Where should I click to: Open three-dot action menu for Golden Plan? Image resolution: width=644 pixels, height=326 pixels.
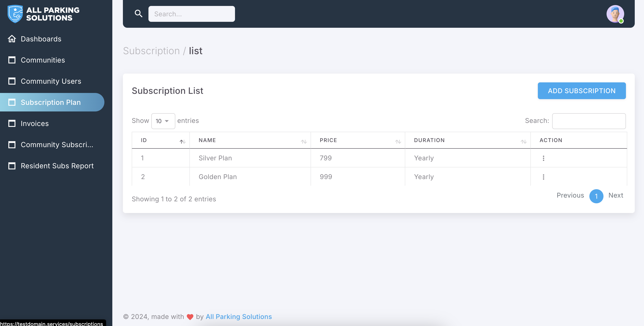tap(543, 177)
